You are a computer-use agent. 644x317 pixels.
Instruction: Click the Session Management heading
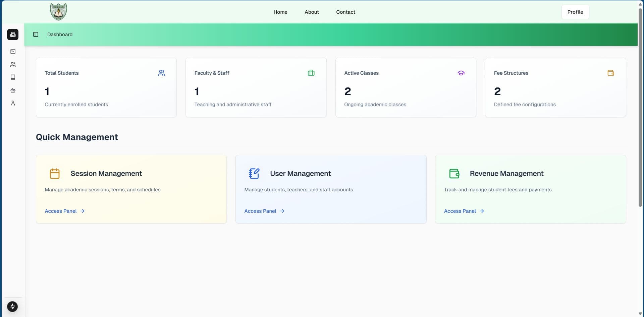tap(106, 174)
